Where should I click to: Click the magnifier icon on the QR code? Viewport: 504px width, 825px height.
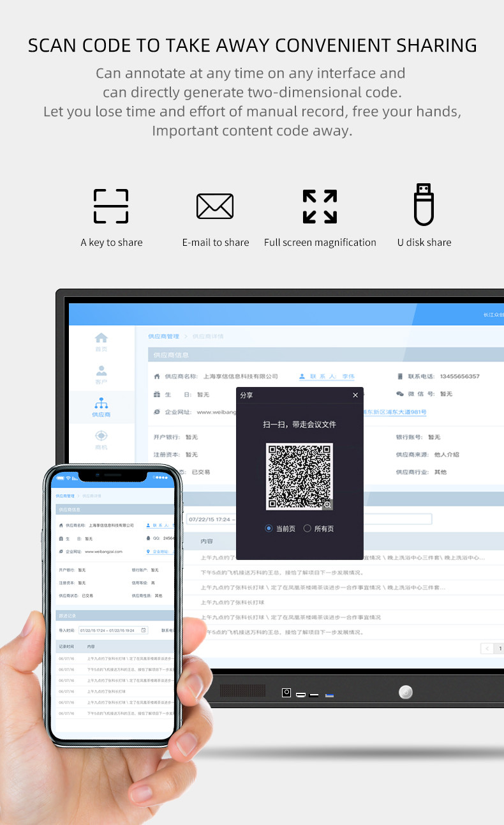pos(327,504)
